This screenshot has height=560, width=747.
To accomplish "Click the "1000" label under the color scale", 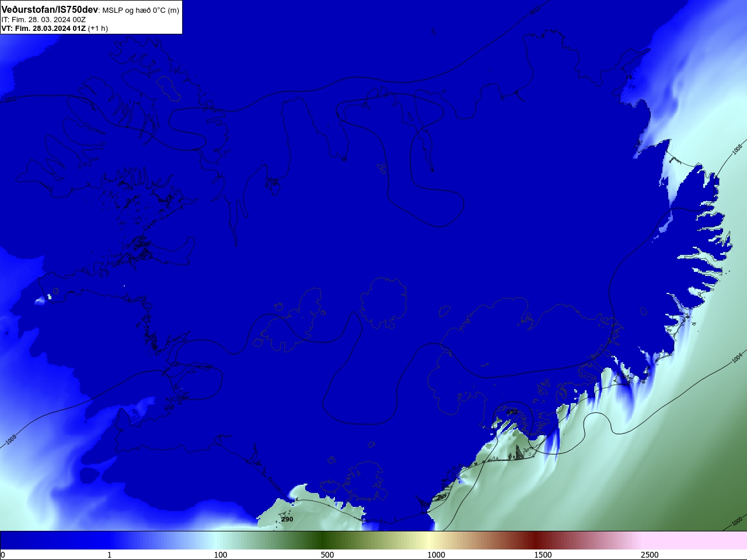I will (436, 555).
